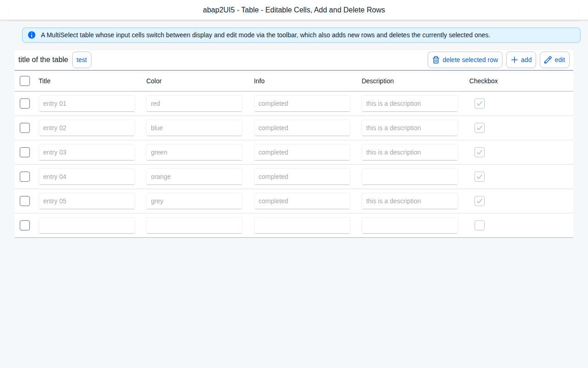Screen dimensions: 588x368
Task: Click the Title field showing entry 05
Action: tap(87, 201)
